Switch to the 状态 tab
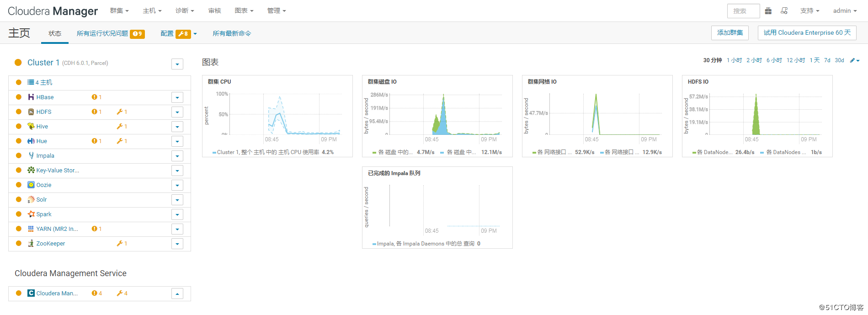This screenshot has width=868, height=315. pyautogui.click(x=55, y=33)
